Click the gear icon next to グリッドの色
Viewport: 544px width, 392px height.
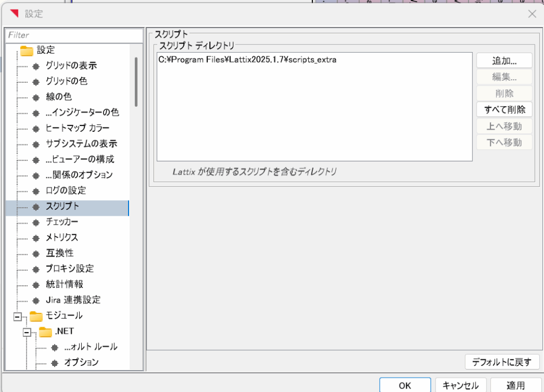coord(36,82)
